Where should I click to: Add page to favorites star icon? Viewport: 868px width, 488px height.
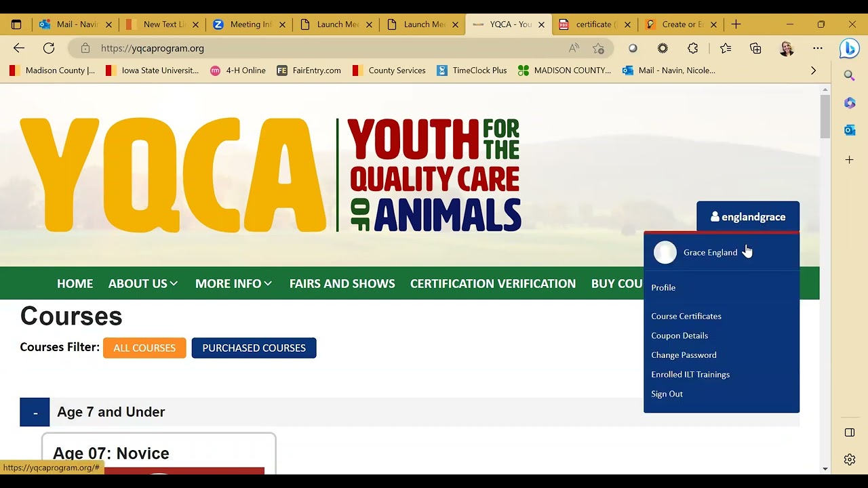[x=598, y=48]
